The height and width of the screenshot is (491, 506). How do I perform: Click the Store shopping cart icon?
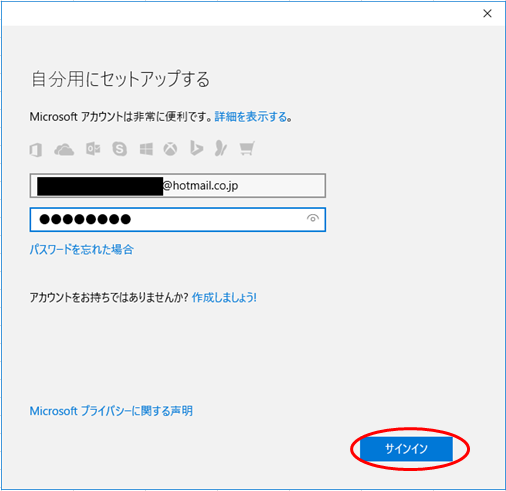(x=247, y=149)
